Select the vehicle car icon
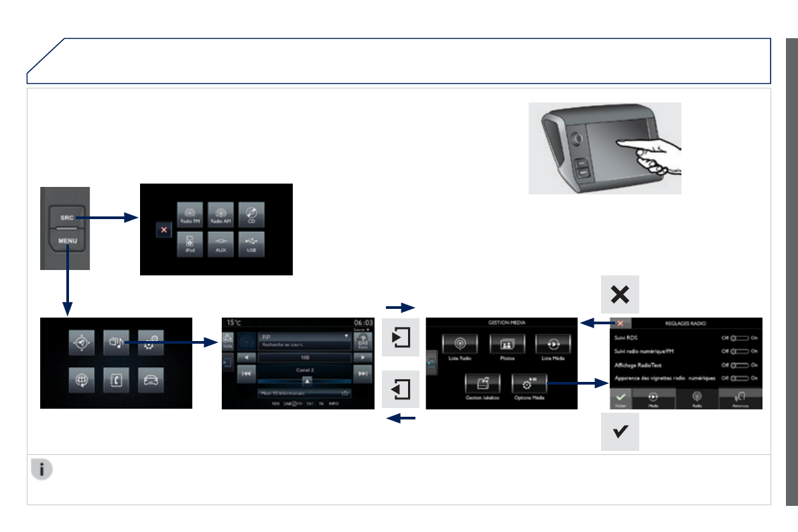Screen dimensions: 798x532 [x=151, y=381]
